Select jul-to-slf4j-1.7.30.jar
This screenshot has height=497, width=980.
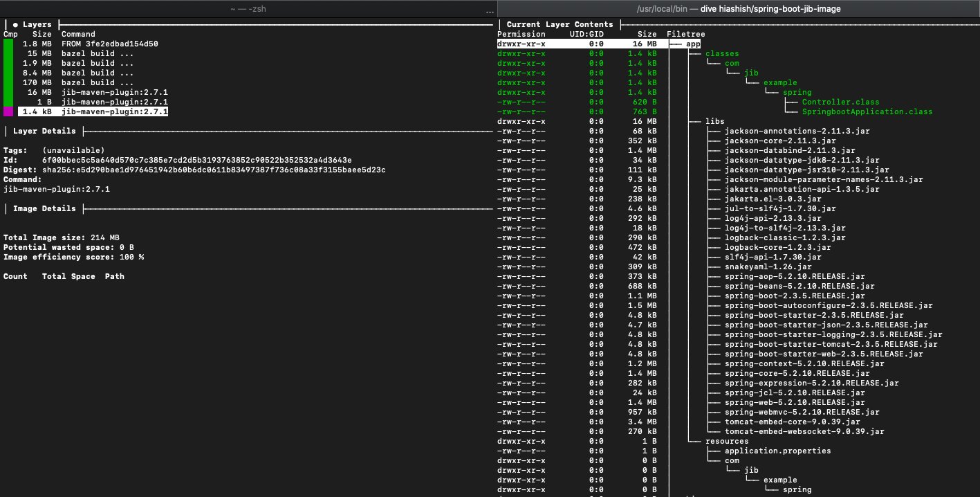780,208
